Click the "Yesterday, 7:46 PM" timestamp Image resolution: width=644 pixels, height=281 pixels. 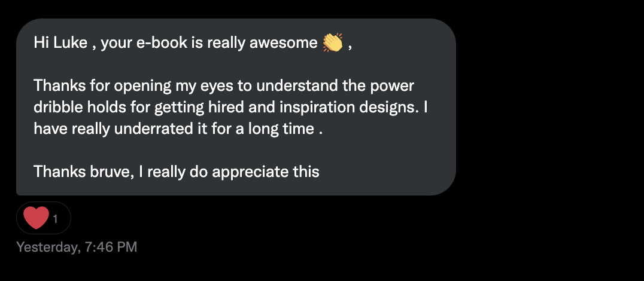coord(77,246)
